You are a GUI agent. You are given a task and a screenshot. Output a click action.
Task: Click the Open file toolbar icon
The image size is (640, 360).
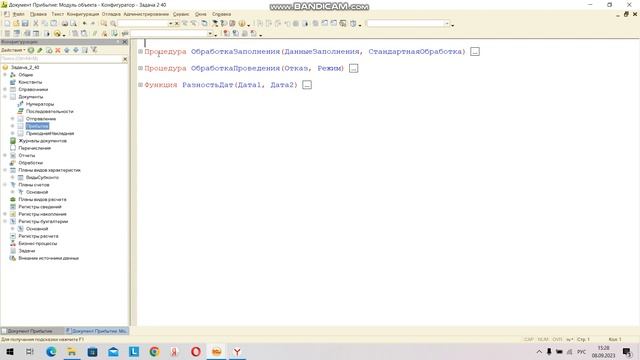[x=16, y=24]
